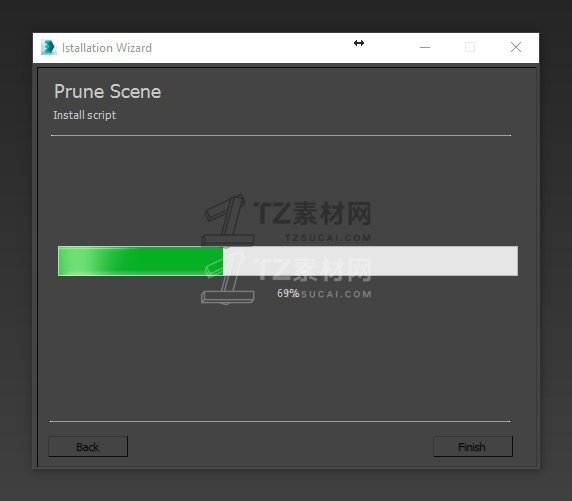
Task: Click the upper TZ素材网 watermark characters
Action: pos(313,213)
